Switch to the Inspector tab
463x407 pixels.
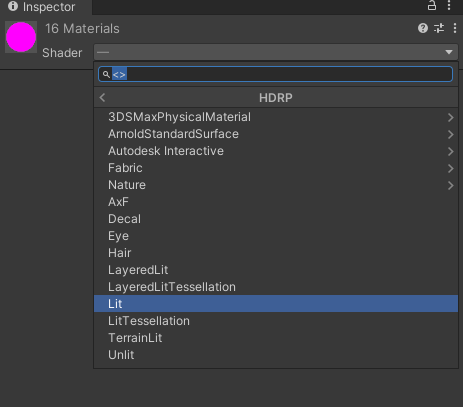click(42, 7)
